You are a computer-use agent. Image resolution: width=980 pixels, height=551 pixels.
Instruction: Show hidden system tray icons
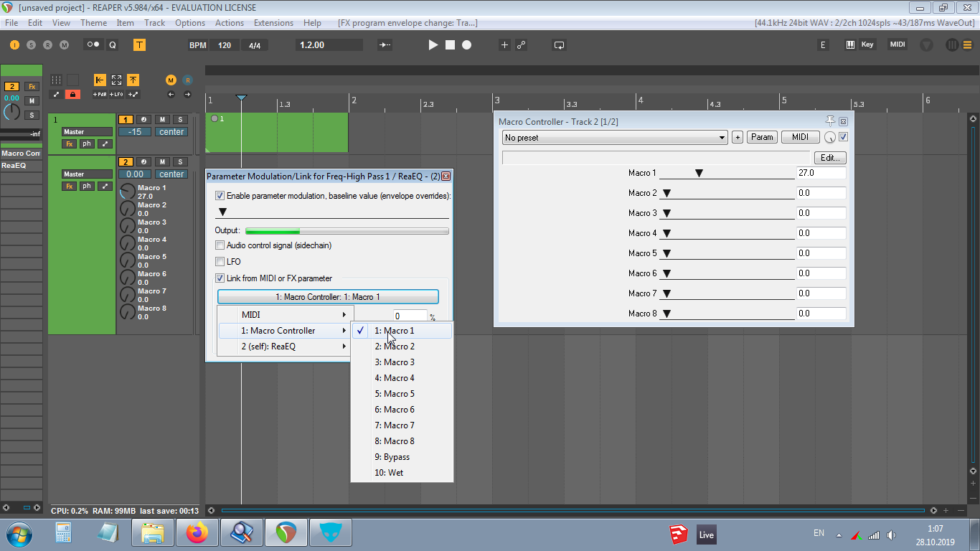tap(839, 534)
